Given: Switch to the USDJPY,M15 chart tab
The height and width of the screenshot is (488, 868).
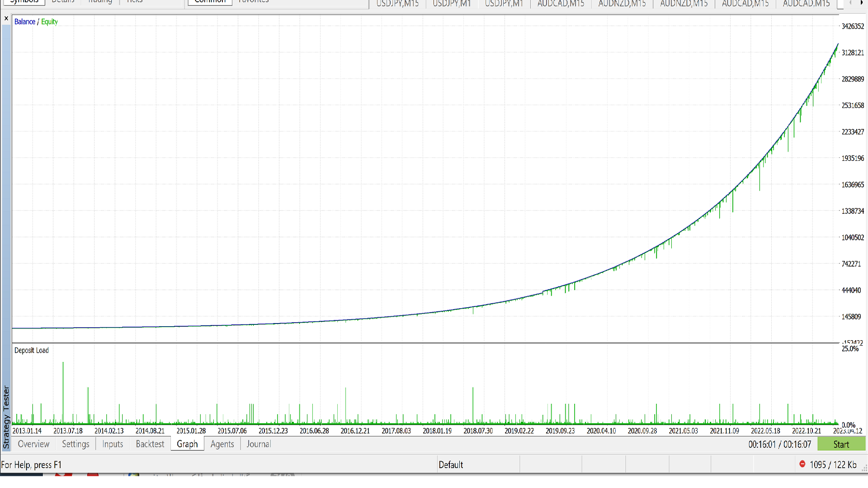Looking at the screenshot, I should coord(397,4).
